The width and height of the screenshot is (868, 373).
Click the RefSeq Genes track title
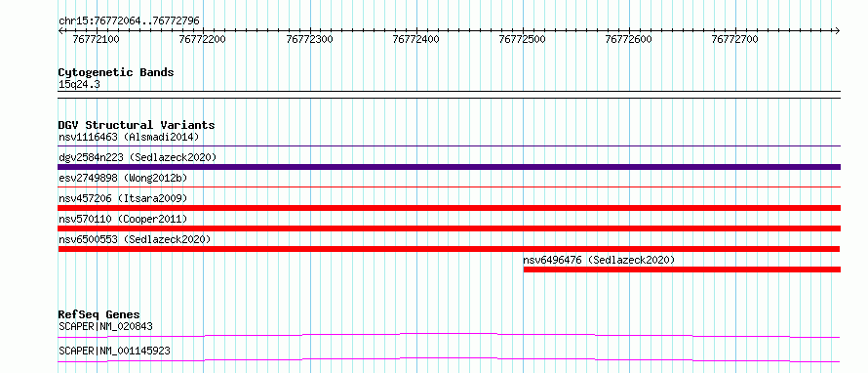pyautogui.click(x=99, y=314)
